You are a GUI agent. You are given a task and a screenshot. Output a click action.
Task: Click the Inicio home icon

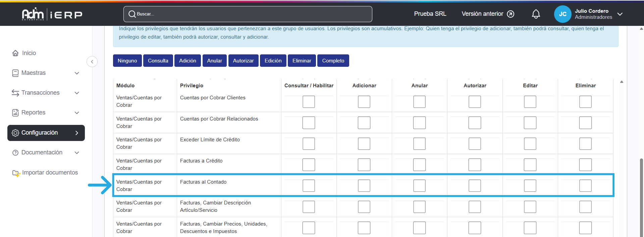click(x=15, y=53)
